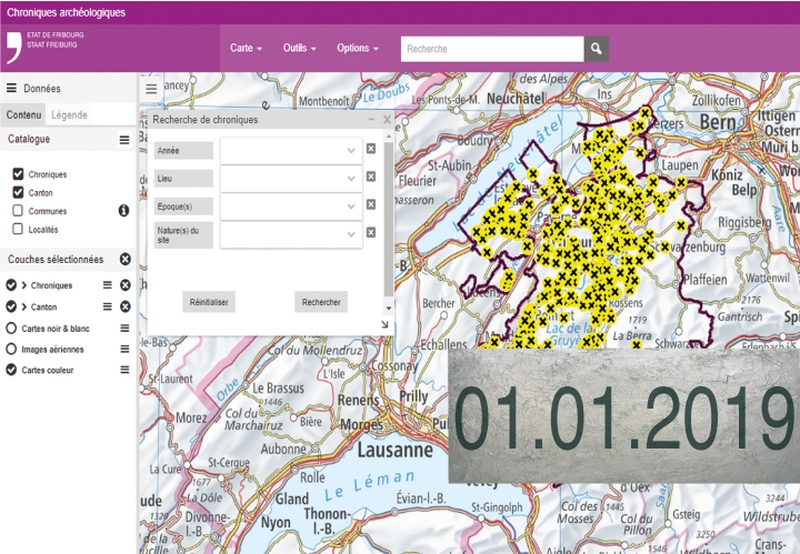
Task: Click the map panel hamburger toggle
Action: 151,90
